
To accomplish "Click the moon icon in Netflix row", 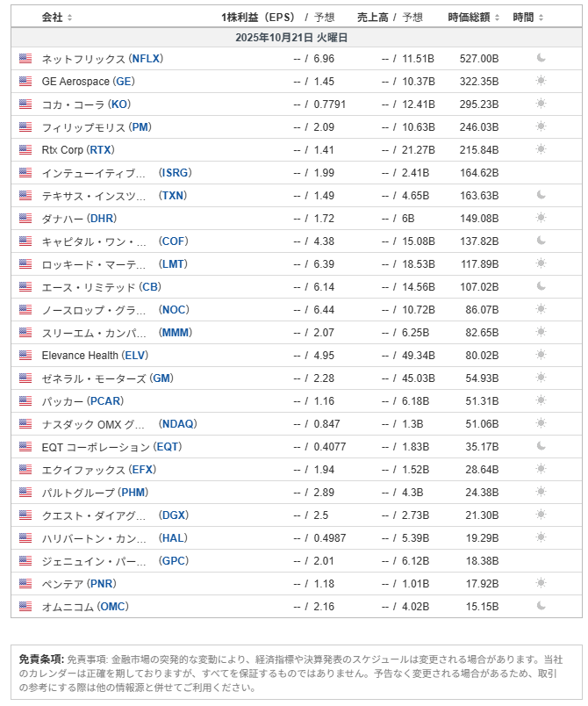I will pos(541,58).
